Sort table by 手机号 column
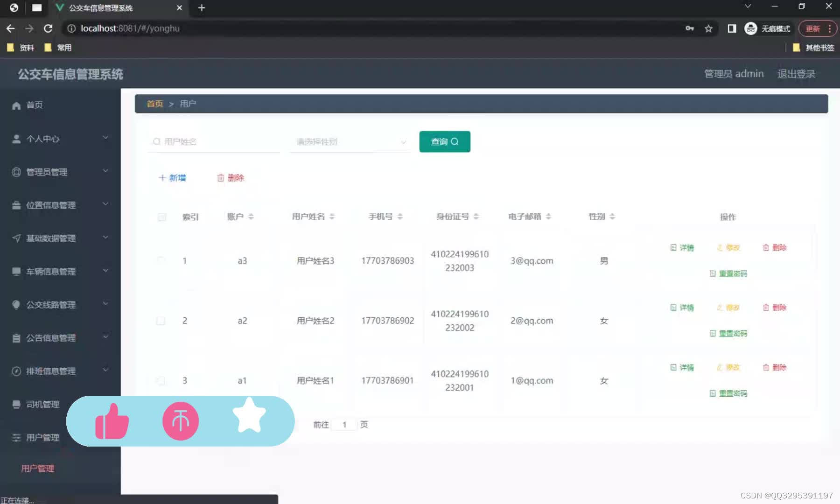 coord(400,217)
